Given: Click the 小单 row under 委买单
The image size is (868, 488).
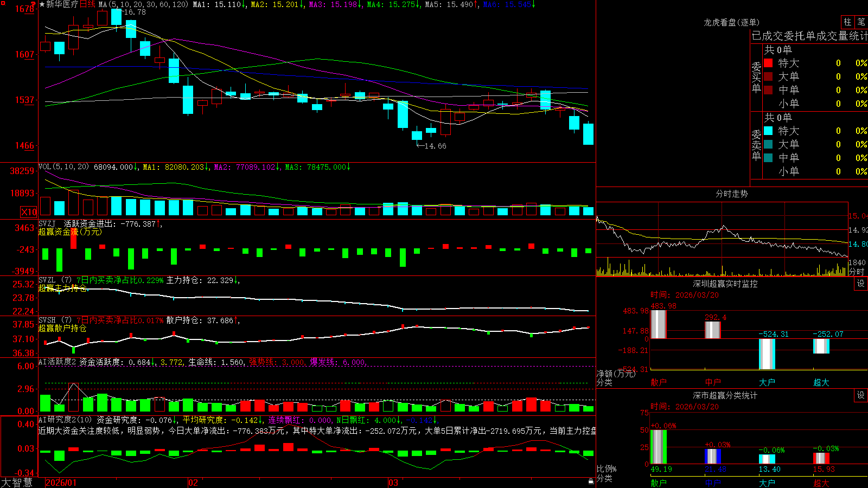Looking at the screenshot, I should (x=815, y=104).
